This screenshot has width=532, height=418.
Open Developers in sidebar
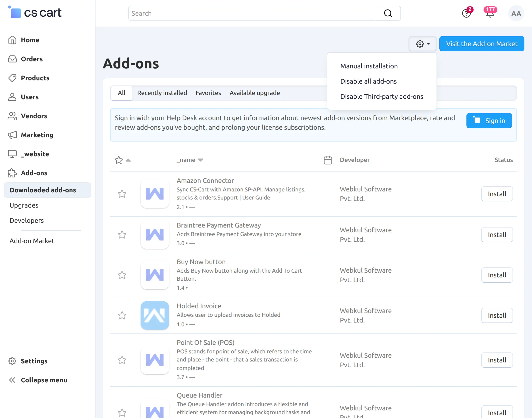click(27, 220)
